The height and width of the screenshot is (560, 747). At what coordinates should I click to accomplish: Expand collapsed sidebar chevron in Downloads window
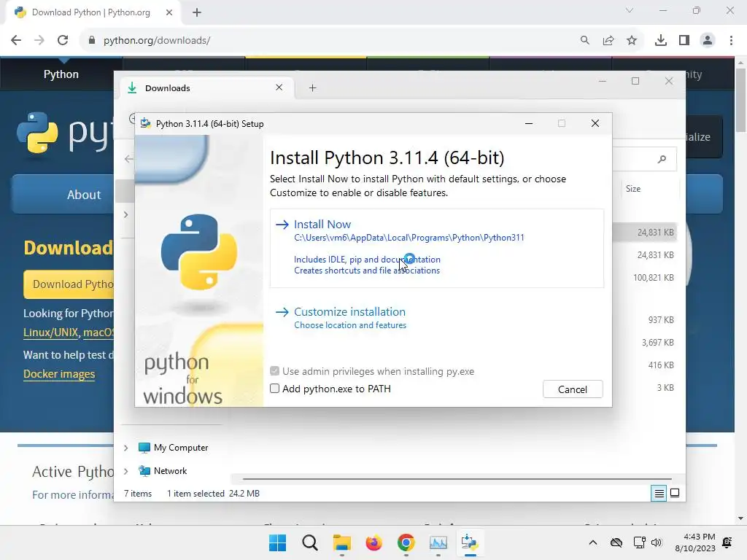[125, 215]
